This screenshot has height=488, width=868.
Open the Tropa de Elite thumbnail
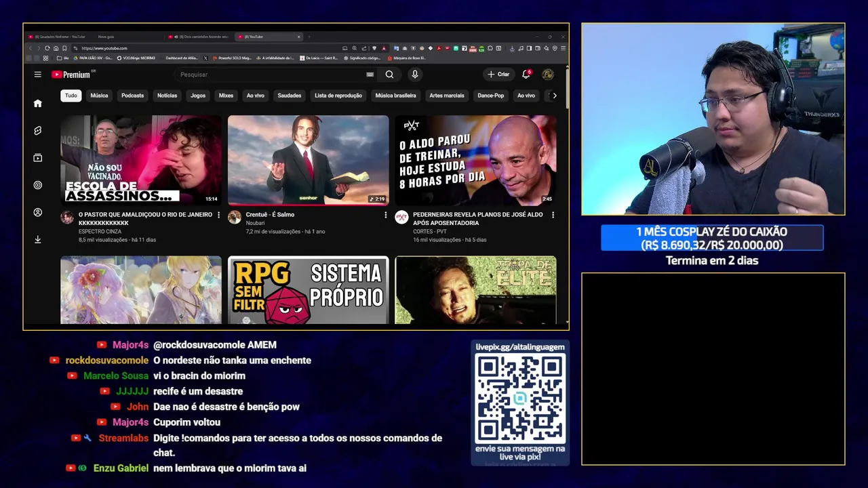(475, 290)
